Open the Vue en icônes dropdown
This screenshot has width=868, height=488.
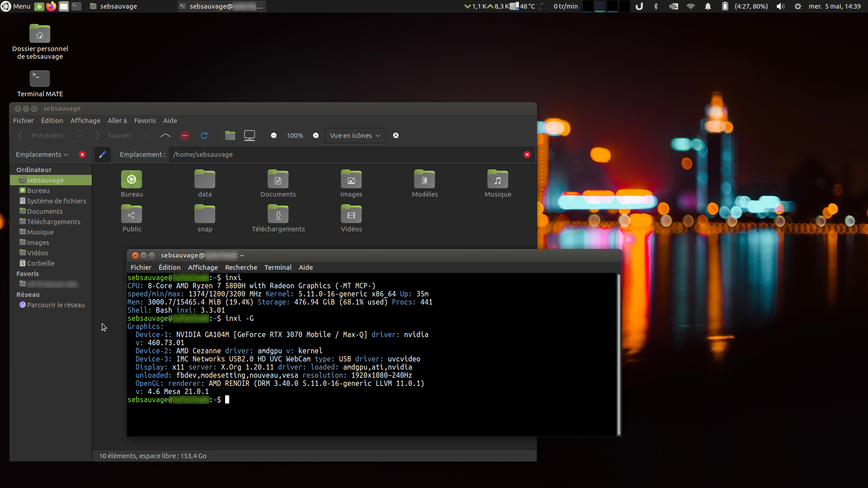355,136
